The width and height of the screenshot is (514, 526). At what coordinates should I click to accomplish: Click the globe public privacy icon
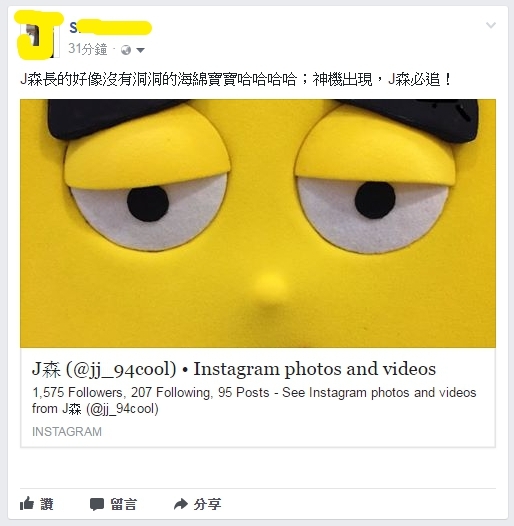126,50
